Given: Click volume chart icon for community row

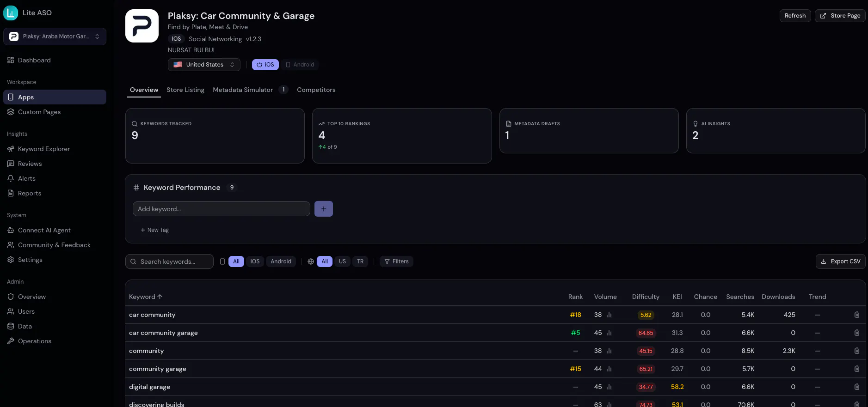Looking at the screenshot, I should [x=609, y=351].
